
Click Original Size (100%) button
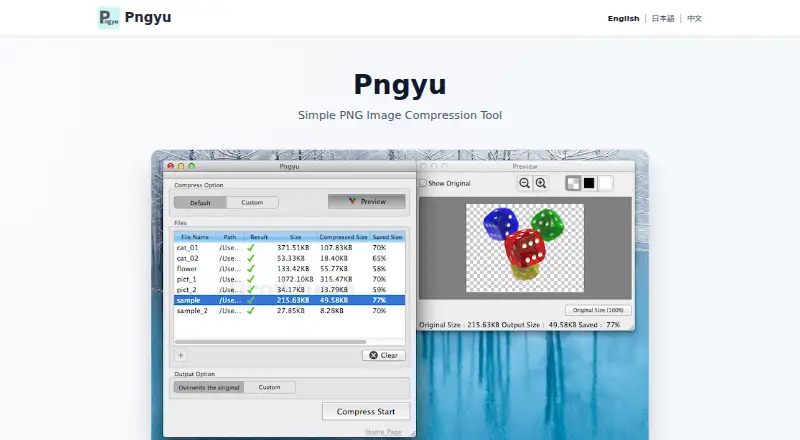(598, 310)
